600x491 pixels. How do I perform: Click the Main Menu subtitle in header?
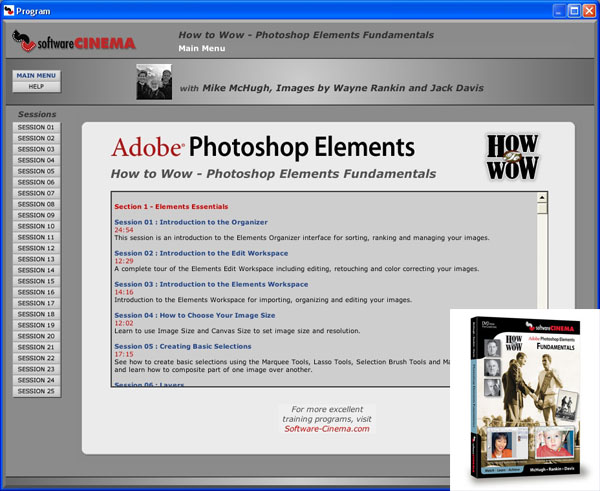click(x=202, y=49)
